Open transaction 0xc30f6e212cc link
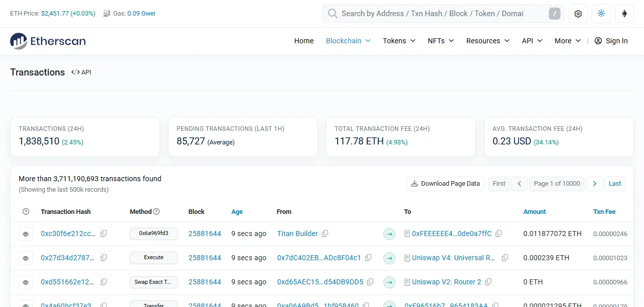Image resolution: width=644 pixels, height=307 pixels. pyautogui.click(x=67, y=234)
